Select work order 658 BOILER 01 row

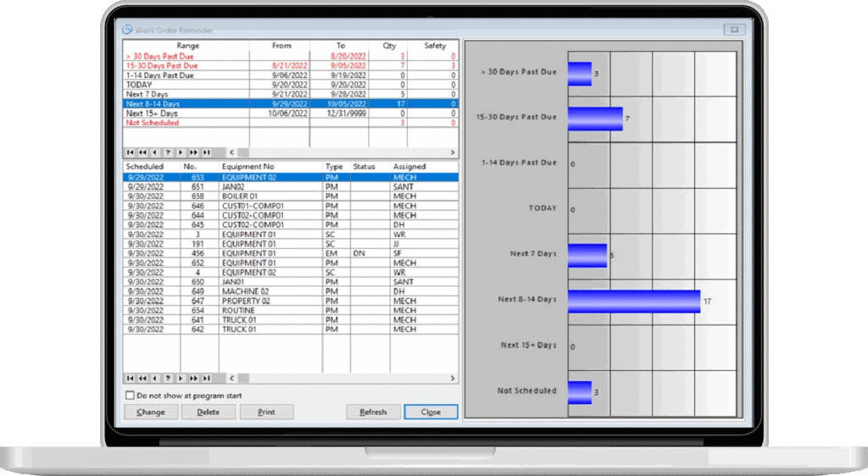pos(291,196)
